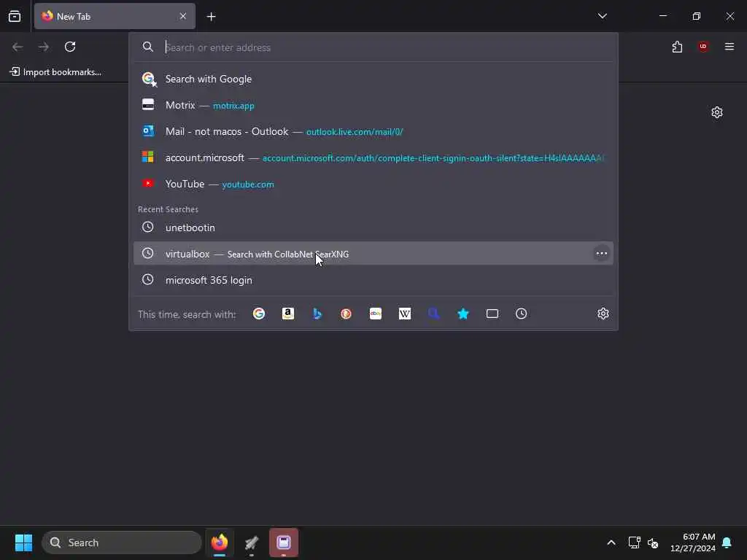Search this time with eBay

pos(376,314)
